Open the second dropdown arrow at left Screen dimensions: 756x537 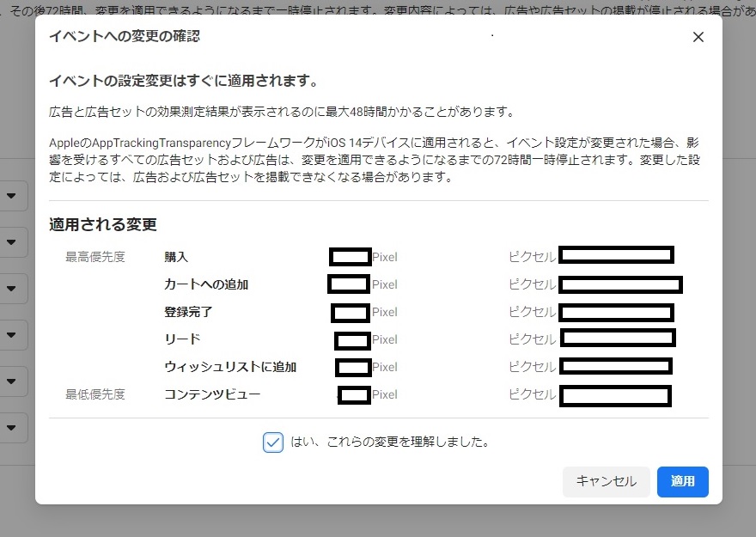pos(12,241)
